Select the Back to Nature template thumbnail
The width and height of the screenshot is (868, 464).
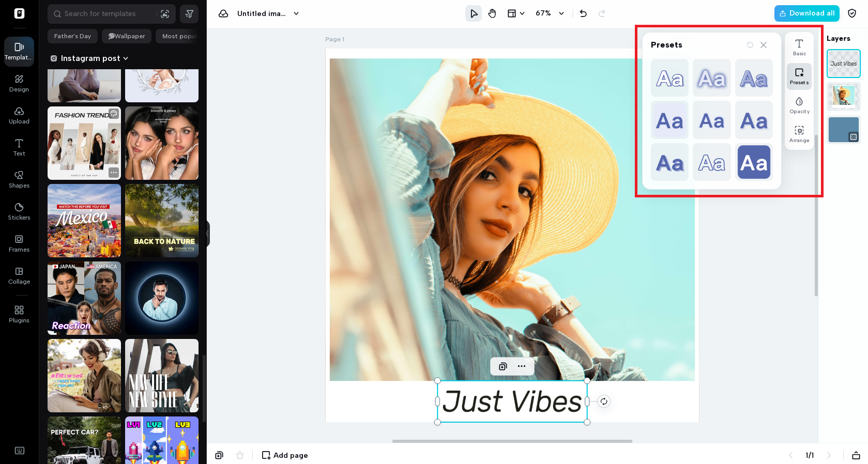point(162,221)
